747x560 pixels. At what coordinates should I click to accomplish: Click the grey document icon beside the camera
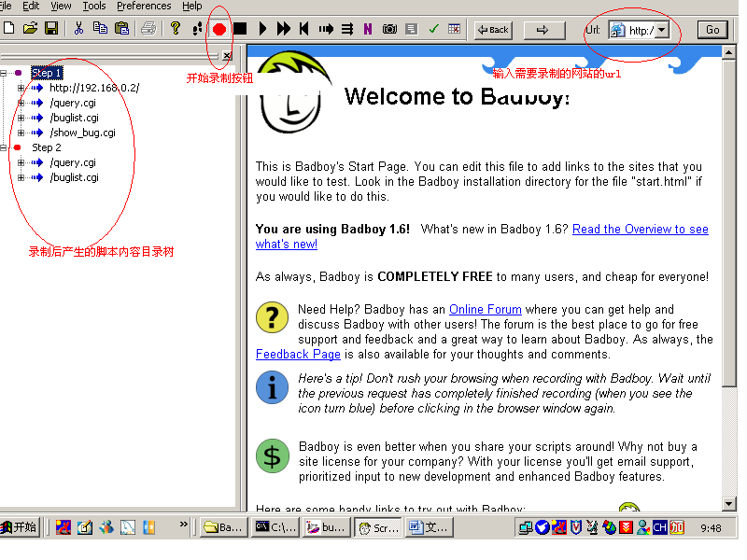tap(411, 30)
